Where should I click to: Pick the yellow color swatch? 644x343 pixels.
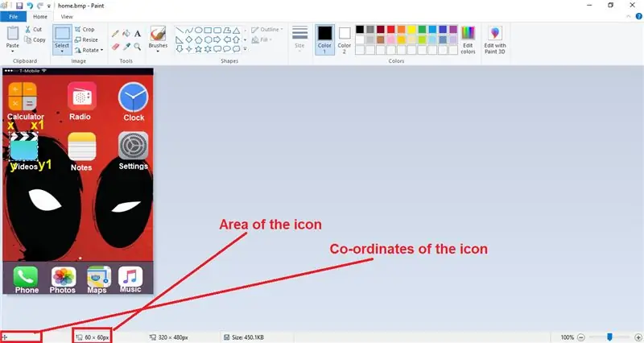(x=411, y=29)
